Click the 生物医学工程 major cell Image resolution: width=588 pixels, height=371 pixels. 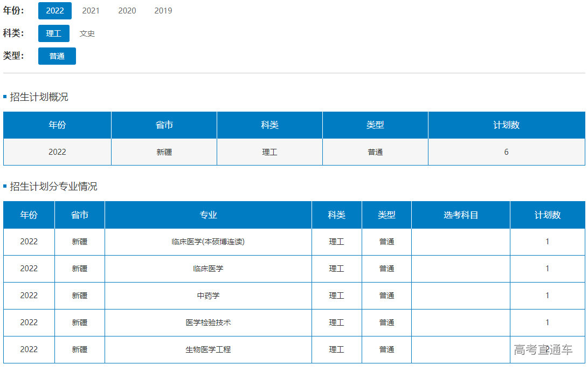[x=208, y=349]
